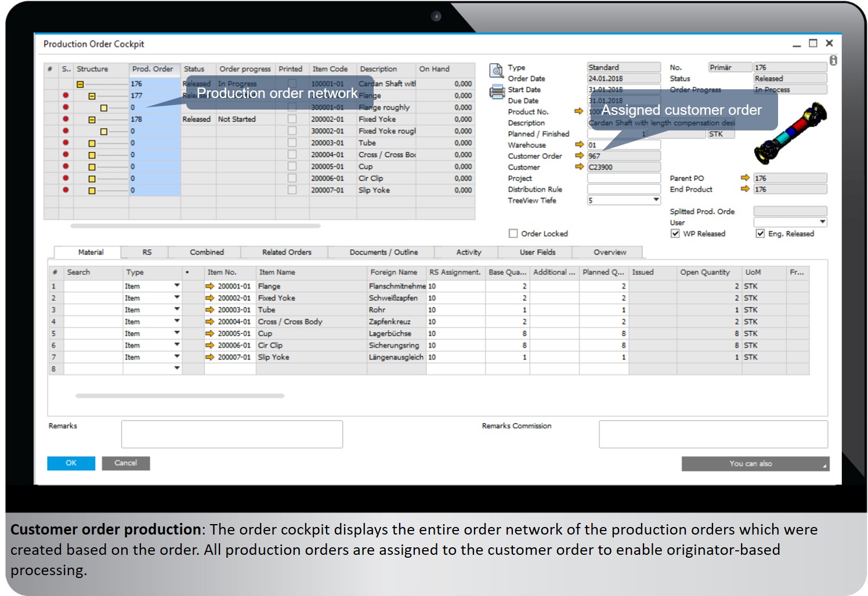Click the horizontal scrollbar under the order tree
Image resolution: width=868 pixels, height=596 pixels.
pos(196,226)
